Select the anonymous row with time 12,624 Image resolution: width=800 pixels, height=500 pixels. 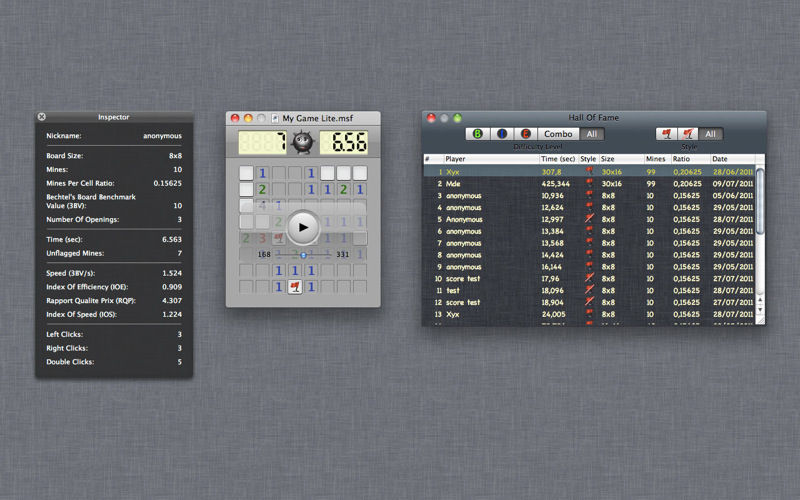coord(589,208)
